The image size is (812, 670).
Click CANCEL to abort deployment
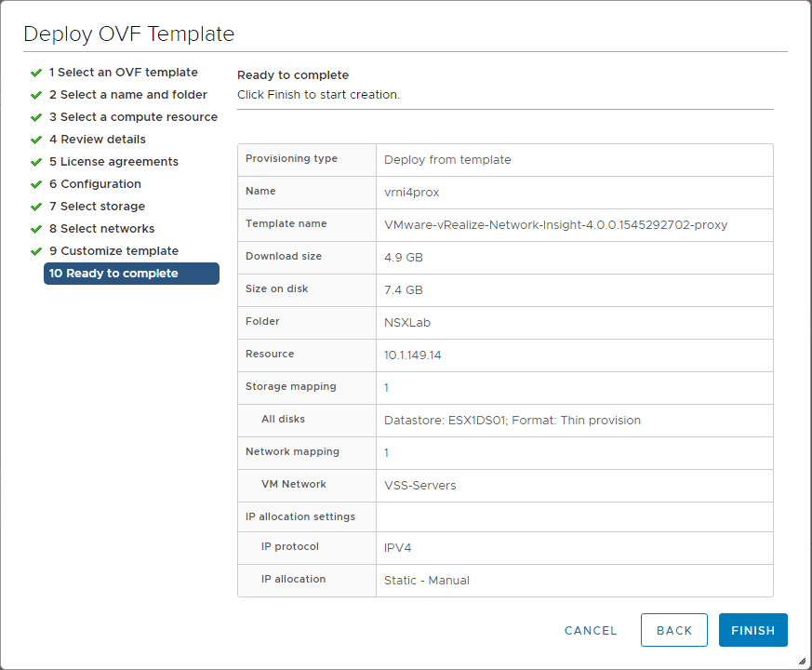(x=591, y=630)
